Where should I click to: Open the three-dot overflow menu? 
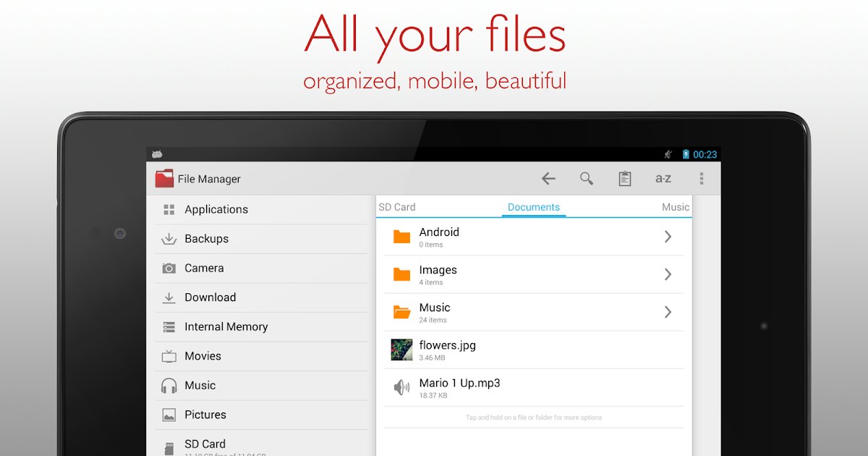coord(701,179)
